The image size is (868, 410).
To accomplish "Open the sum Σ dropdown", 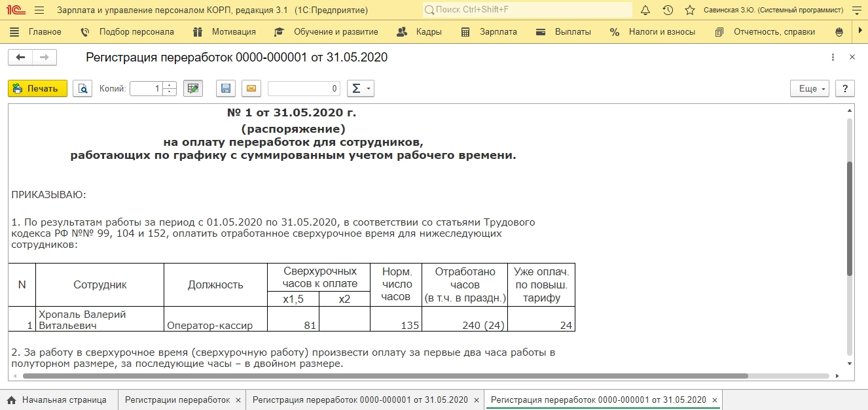I will click(359, 88).
